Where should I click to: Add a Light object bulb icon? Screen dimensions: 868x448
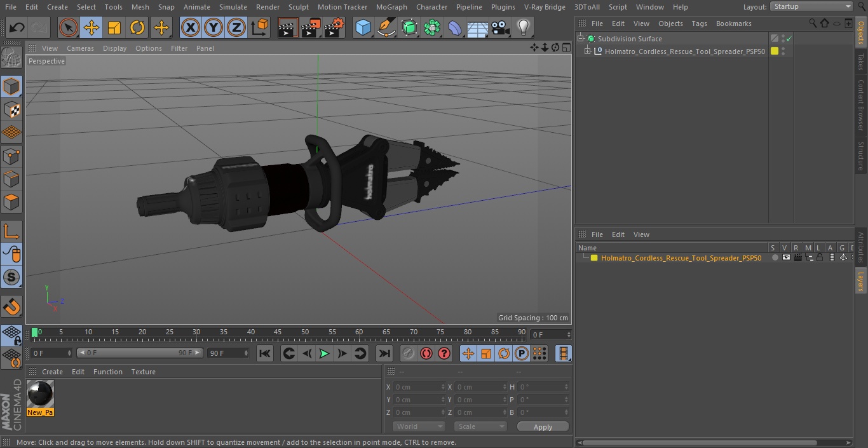coord(524,27)
